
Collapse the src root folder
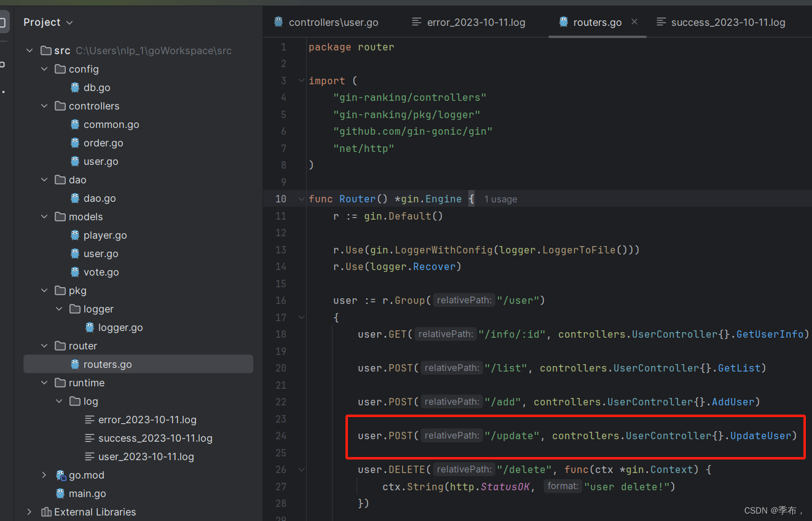(x=30, y=50)
